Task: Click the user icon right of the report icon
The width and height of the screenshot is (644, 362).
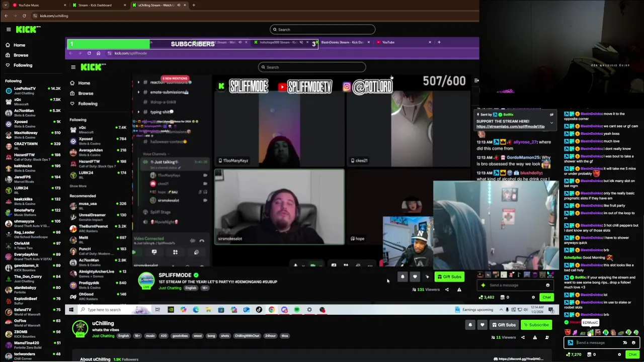Action: (547, 337)
